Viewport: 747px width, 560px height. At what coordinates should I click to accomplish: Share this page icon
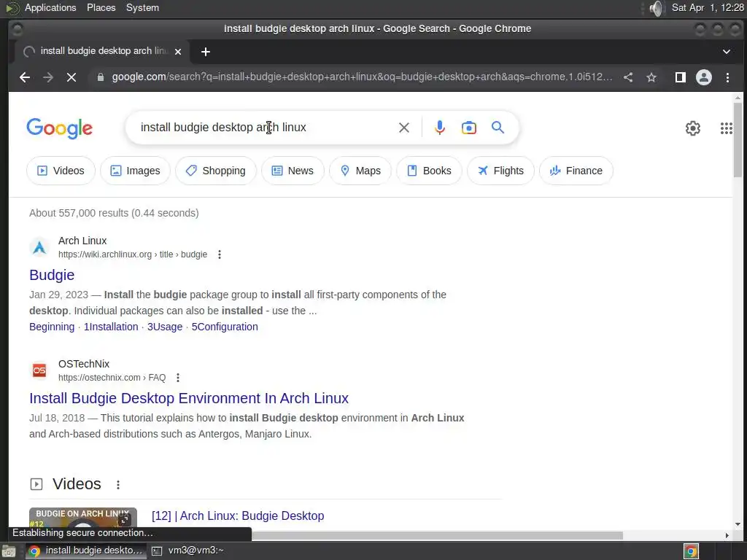(628, 77)
